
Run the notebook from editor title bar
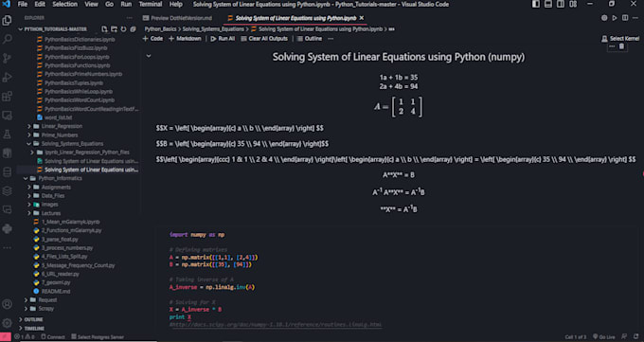(615, 18)
